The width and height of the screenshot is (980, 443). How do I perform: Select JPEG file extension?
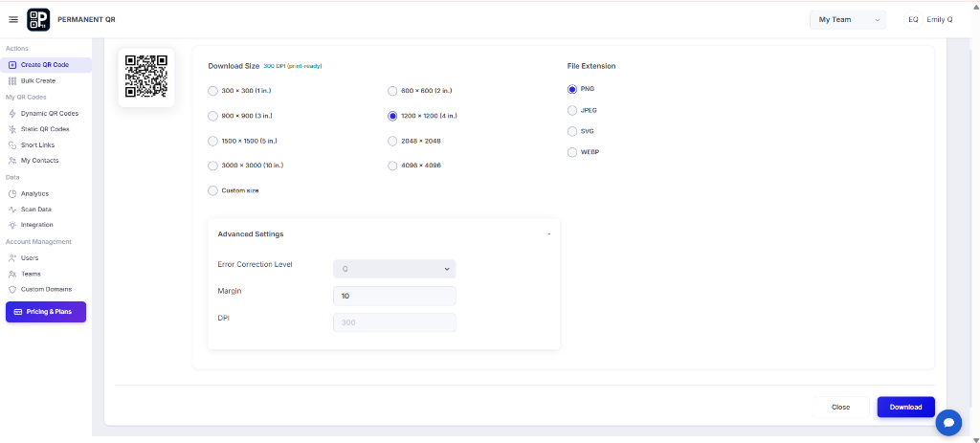pyautogui.click(x=572, y=111)
